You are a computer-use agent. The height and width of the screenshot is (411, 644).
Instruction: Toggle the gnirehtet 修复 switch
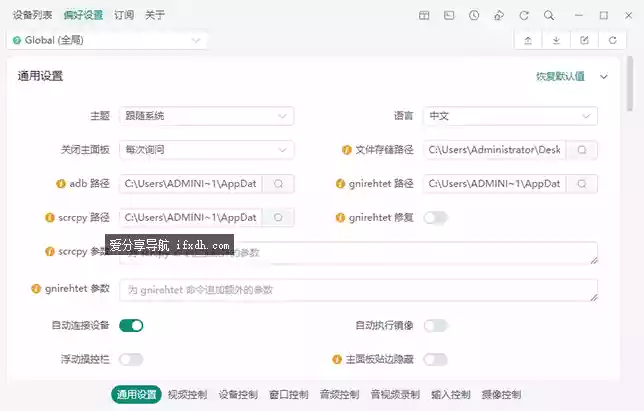point(435,218)
